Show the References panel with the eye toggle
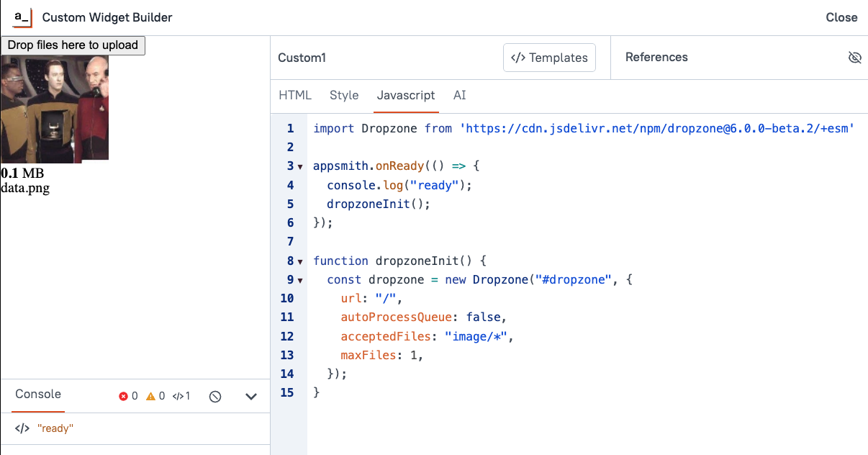 [854, 57]
